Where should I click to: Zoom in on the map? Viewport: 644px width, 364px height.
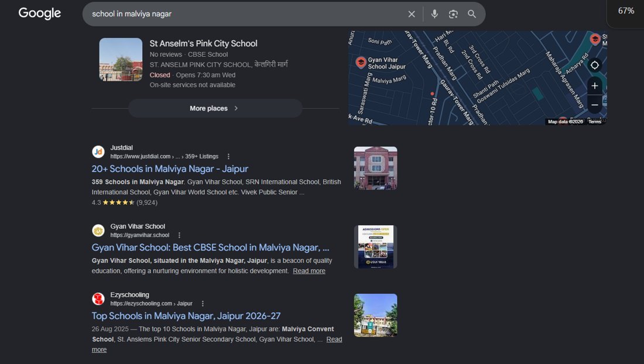click(594, 86)
